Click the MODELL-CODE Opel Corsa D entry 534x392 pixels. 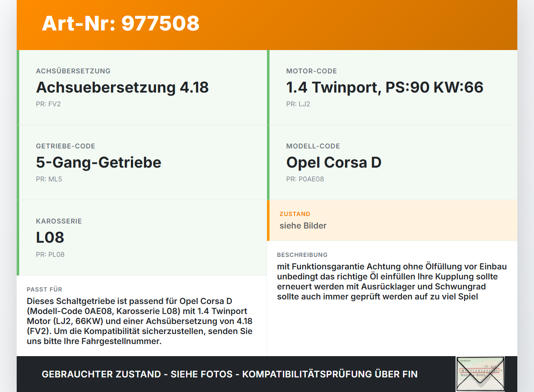pyautogui.click(x=392, y=162)
